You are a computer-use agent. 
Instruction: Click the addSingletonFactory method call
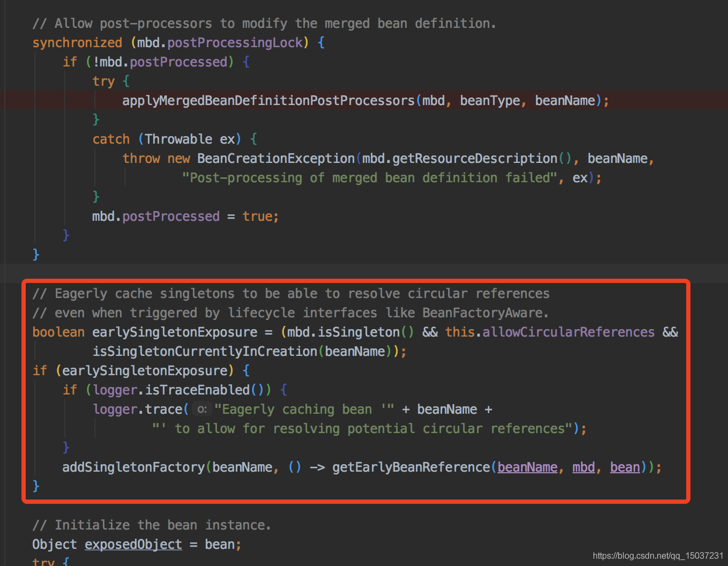(133, 467)
